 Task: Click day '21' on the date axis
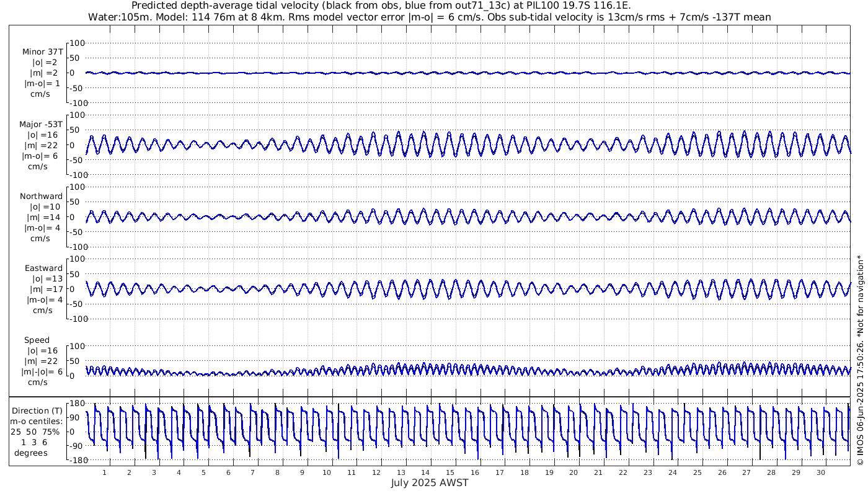point(598,472)
